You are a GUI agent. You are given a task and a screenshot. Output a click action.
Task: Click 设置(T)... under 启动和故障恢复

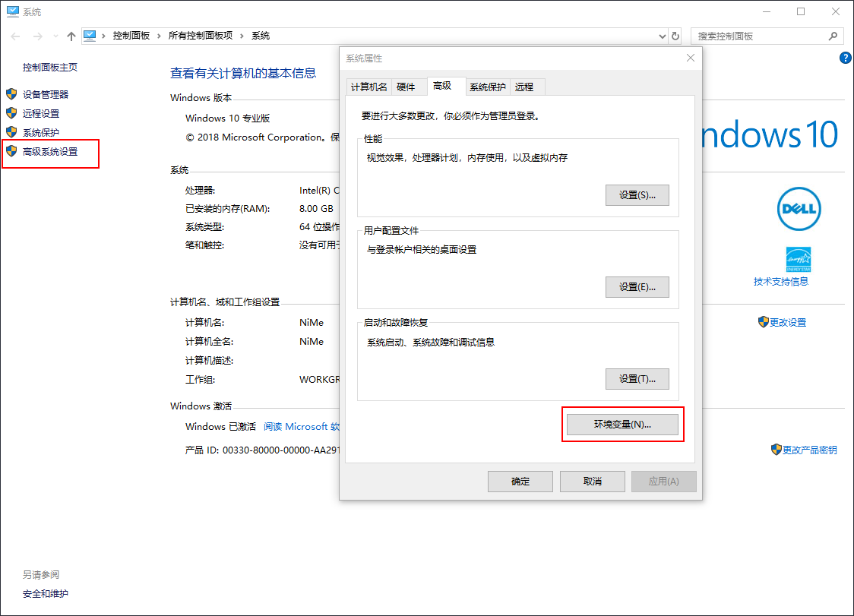pos(637,379)
